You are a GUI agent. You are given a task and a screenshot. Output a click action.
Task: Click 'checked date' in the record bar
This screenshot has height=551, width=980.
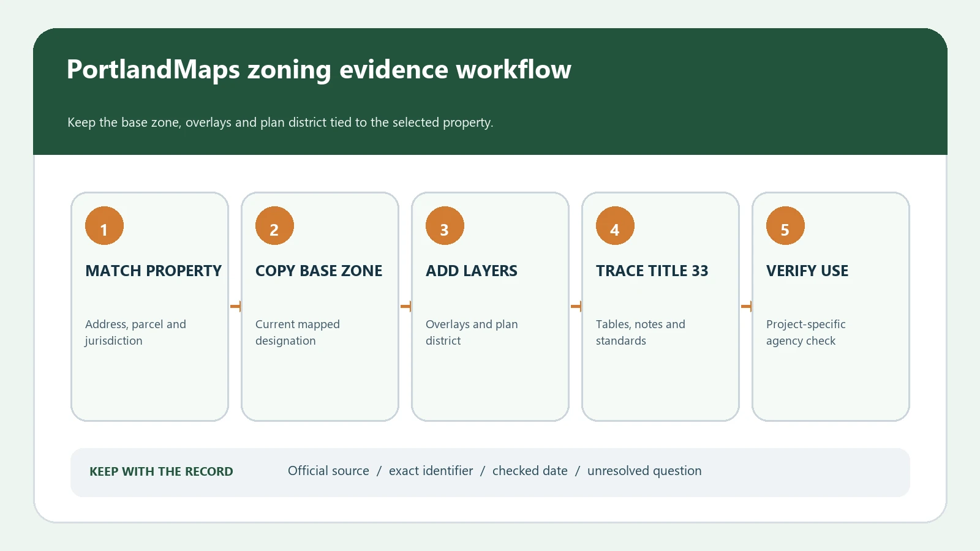pos(530,471)
